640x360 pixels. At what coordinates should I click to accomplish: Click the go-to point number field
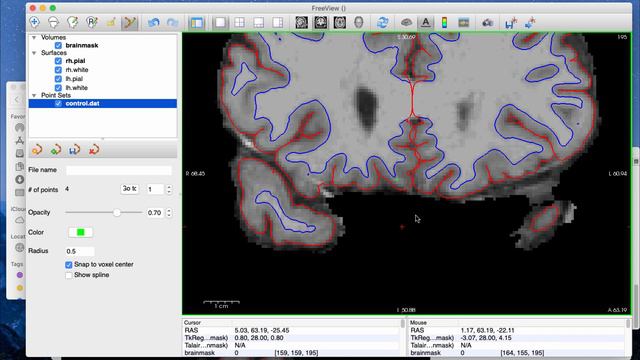pyautogui.click(x=156, y=189)
